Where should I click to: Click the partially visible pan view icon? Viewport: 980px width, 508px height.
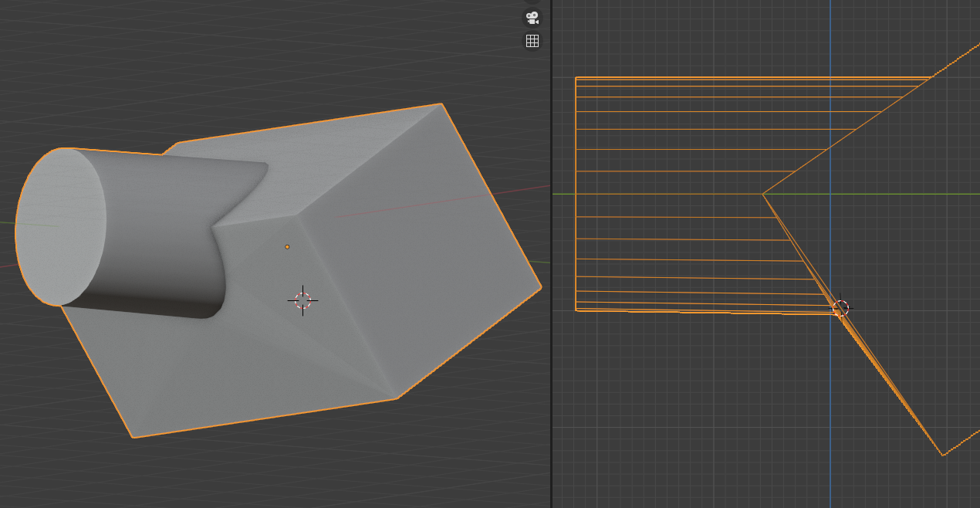(x=532, y=2)
